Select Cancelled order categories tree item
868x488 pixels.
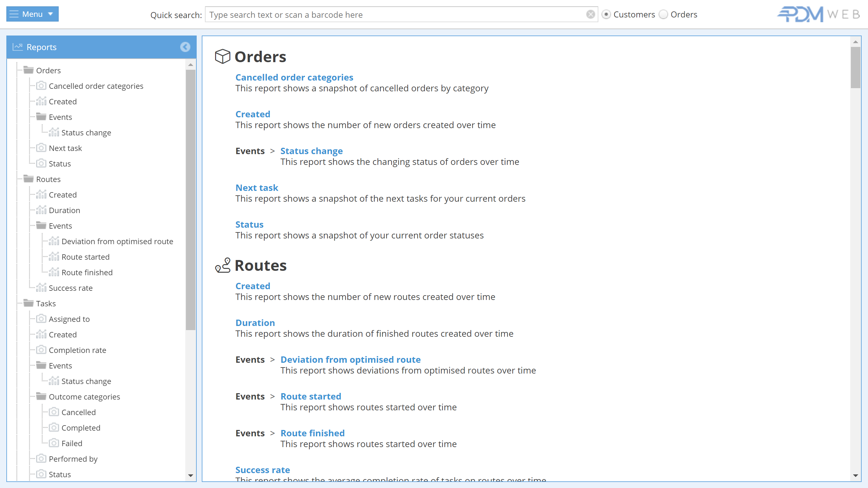click(x=96, y=86)
